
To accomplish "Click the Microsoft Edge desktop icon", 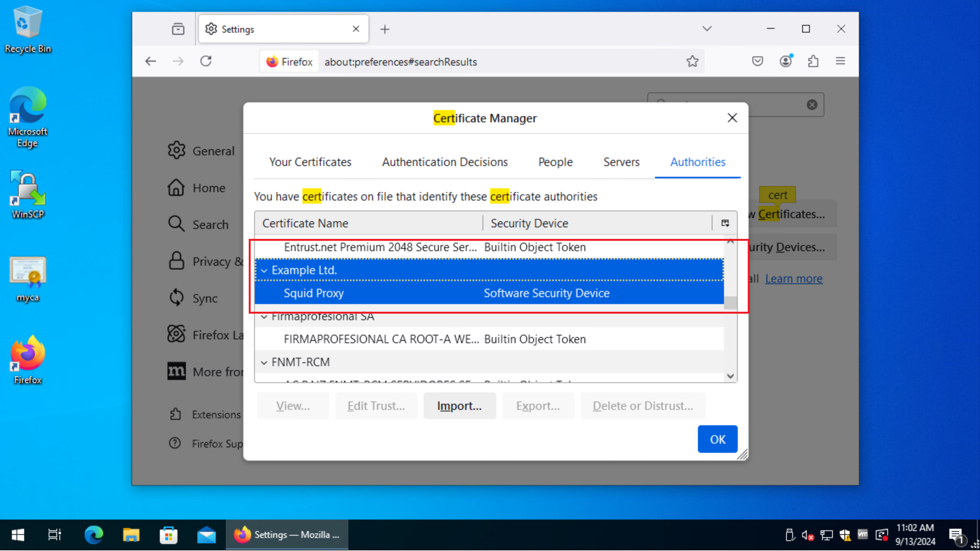I will tap(28, 117).
